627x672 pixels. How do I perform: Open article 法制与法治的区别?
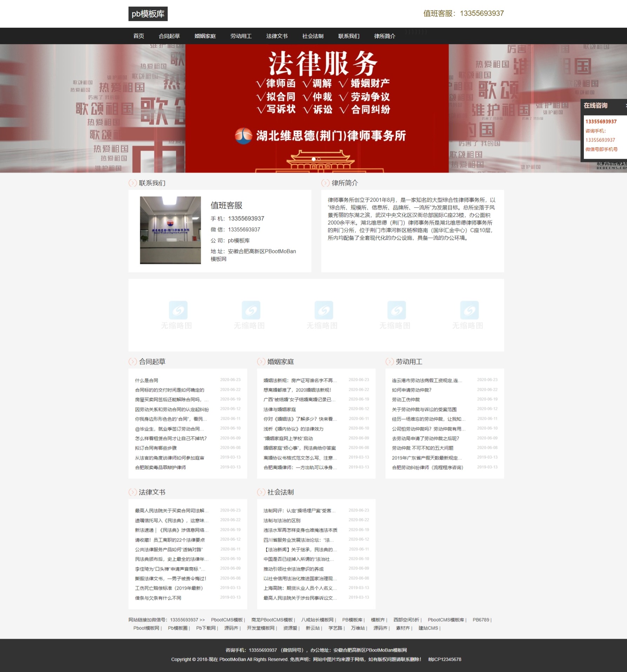pyautogui.click(x=282, y=520)
